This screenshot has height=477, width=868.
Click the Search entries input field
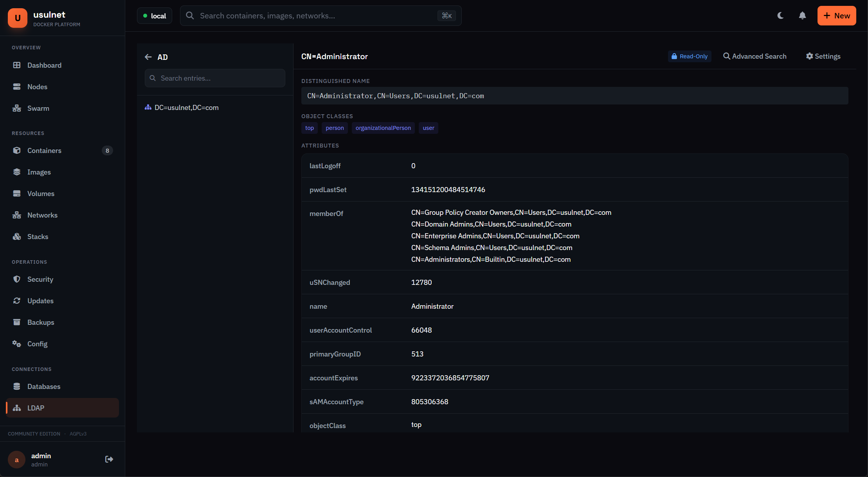[x=214, y=78]
